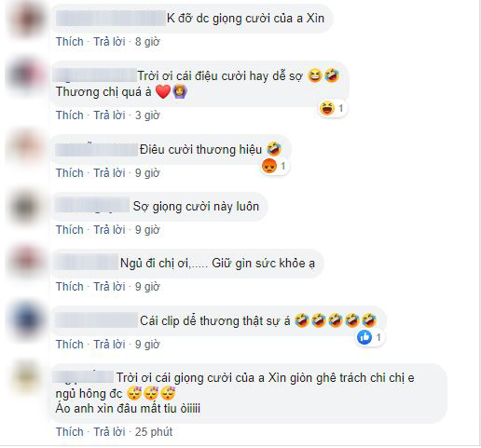This screenshot has height=448, width=481.
Task: Open the avatar beside 'Cái clip dể thương thật sự' comment
Action: point(27,320)
